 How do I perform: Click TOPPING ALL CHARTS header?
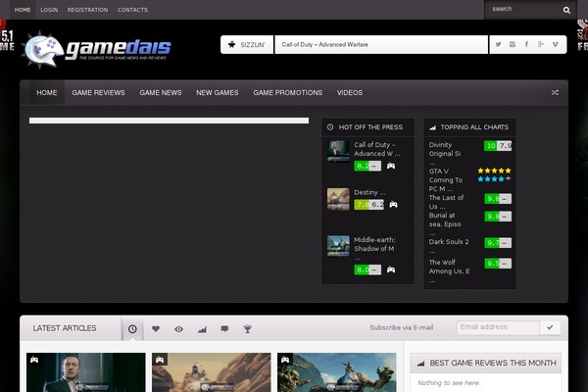469,127
